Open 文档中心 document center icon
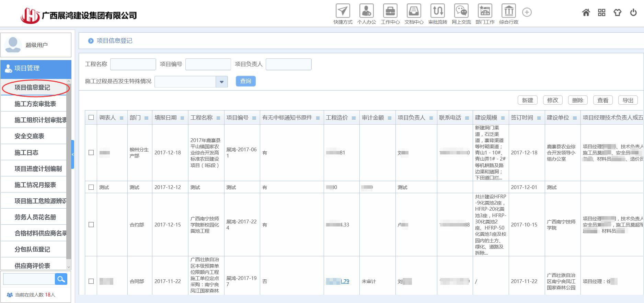This screenshot has width=644, height=303. [x=414, y=11]
